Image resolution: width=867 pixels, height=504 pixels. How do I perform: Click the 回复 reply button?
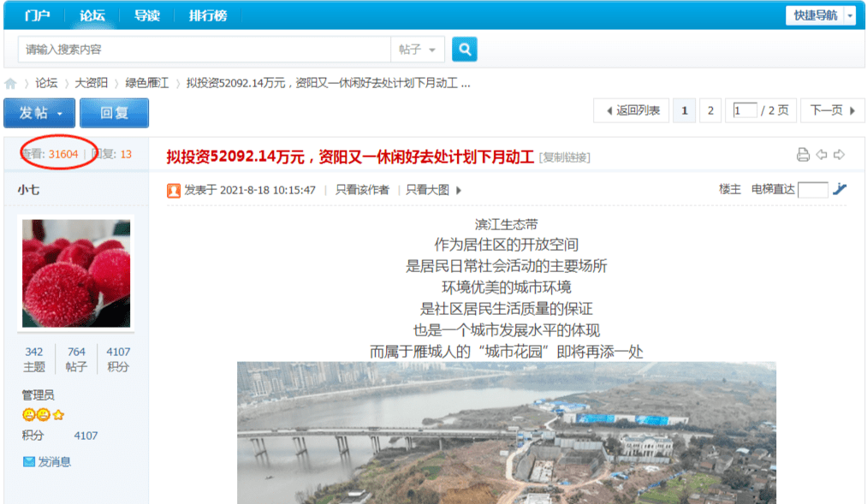point(114,112)
